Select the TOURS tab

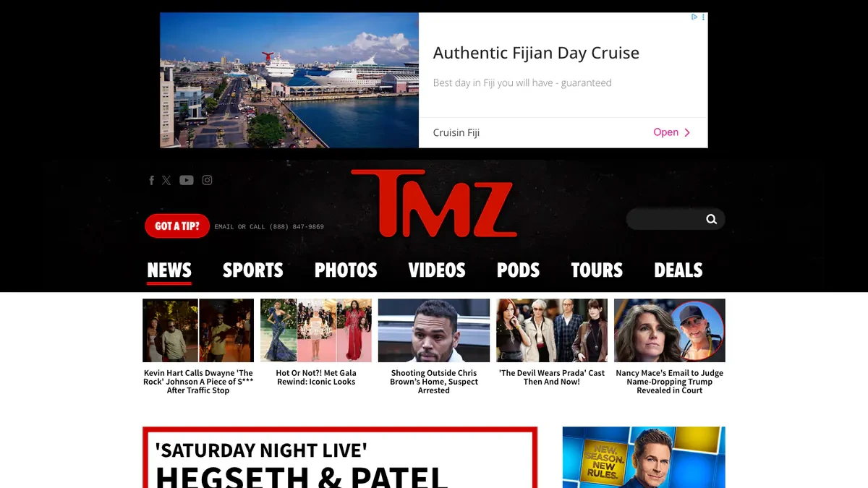597,270
